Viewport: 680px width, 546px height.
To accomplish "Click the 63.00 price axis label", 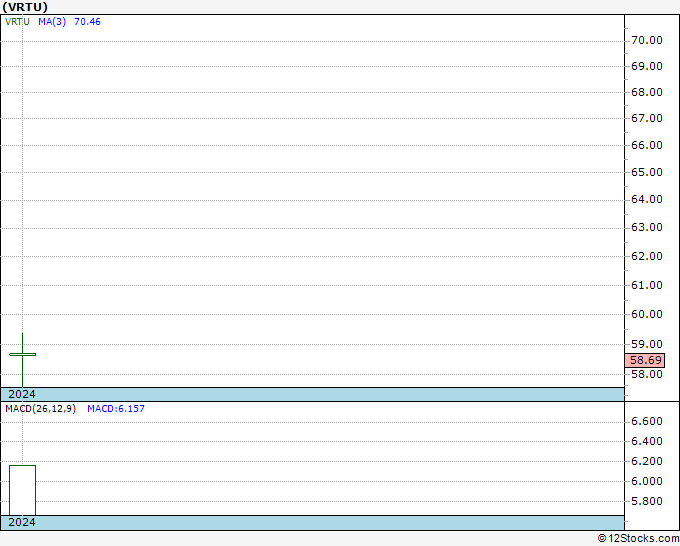I will click(647, 227).
